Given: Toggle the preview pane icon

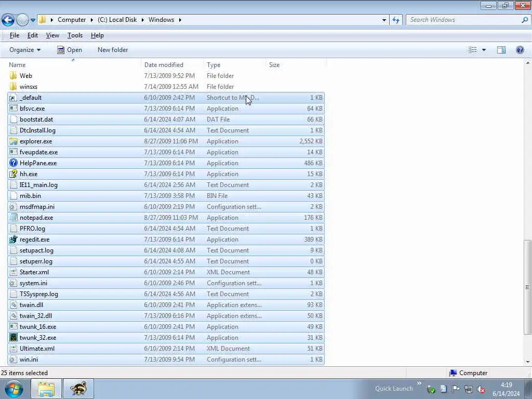Looking at the screenshot, I should [501, 50].
